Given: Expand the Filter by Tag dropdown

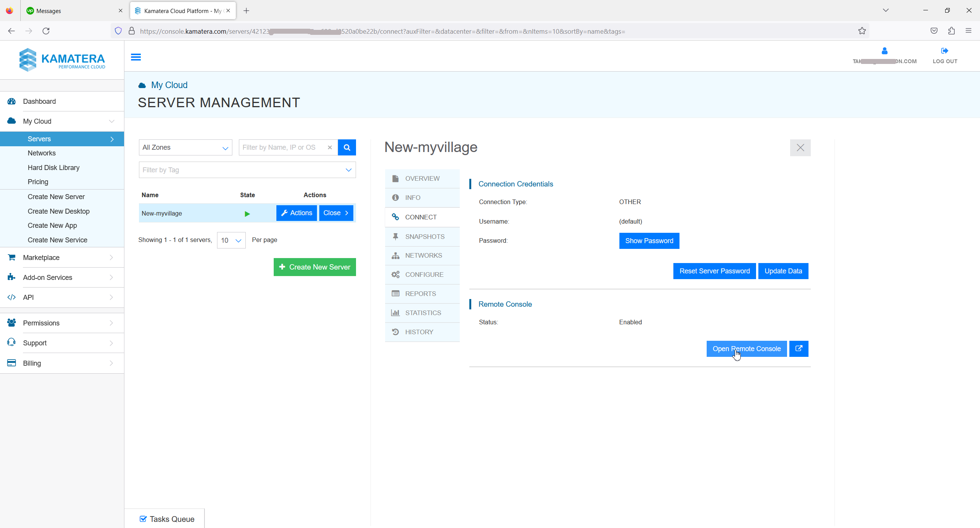Looking at the screenshot, I should (247, 170).
